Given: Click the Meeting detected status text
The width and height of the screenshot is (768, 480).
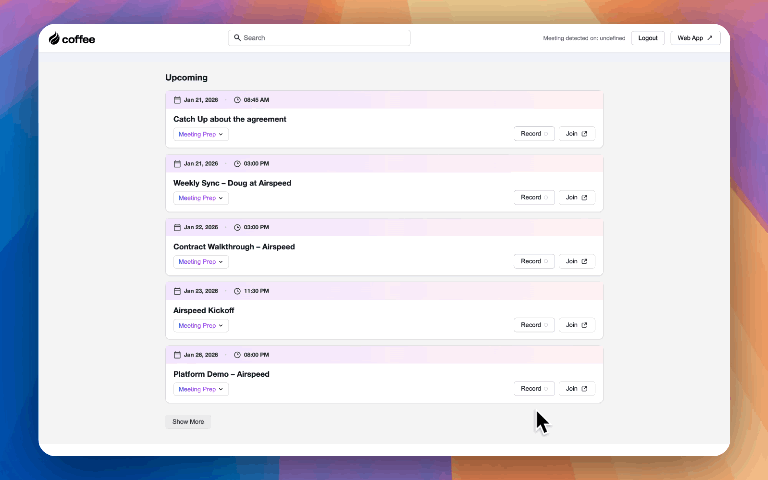Looking at the screenshot, I should point(584,38).
